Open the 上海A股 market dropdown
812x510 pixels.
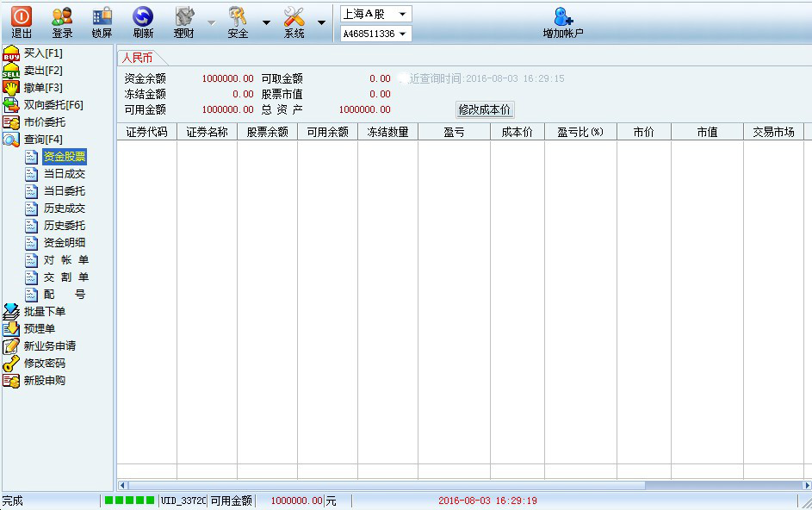coord(375,14)
